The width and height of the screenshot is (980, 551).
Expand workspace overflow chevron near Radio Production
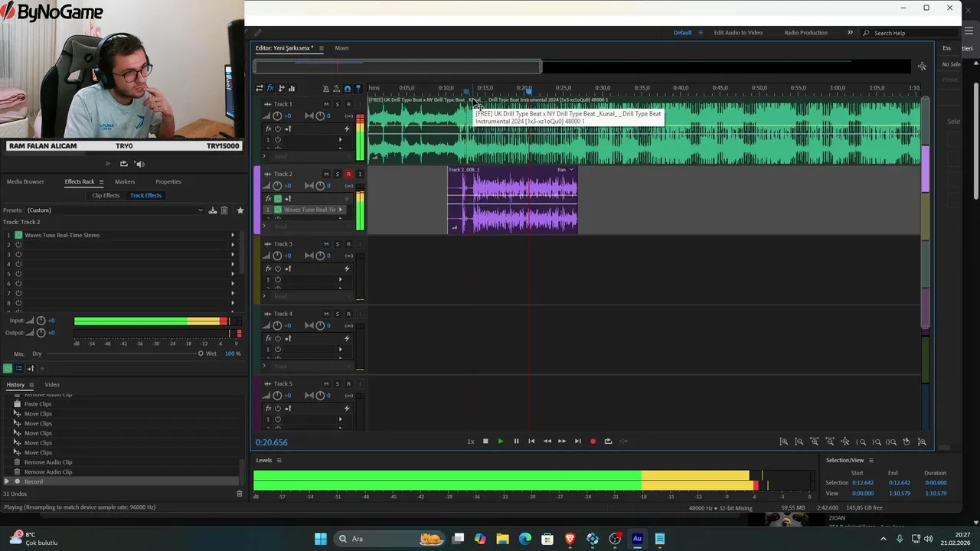coord(850,33)
